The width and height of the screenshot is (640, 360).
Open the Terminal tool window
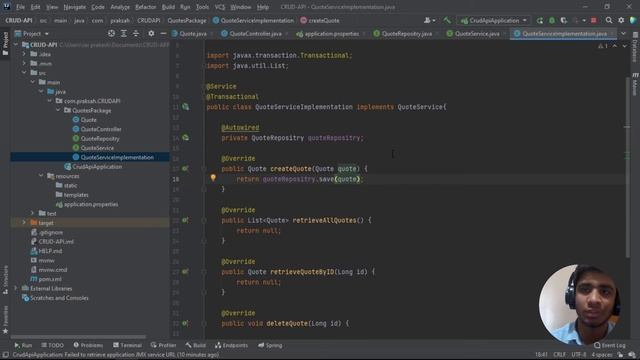127,345
